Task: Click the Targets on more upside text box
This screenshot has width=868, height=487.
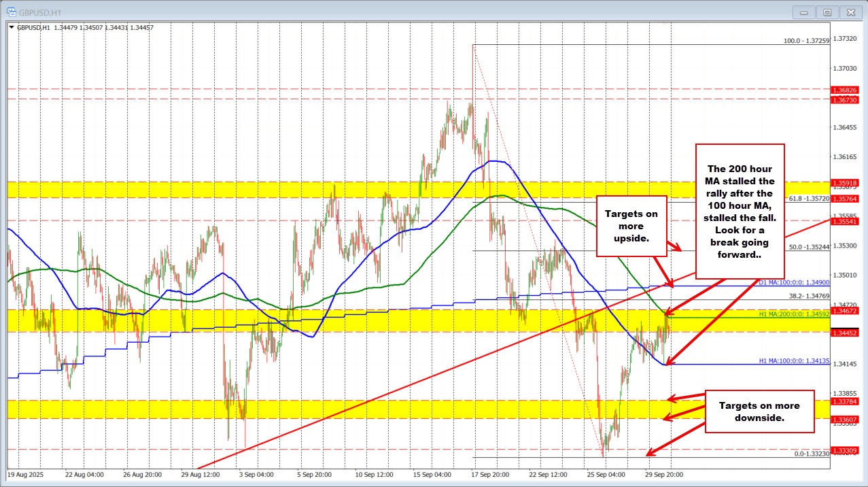Action: coord(631,226)
